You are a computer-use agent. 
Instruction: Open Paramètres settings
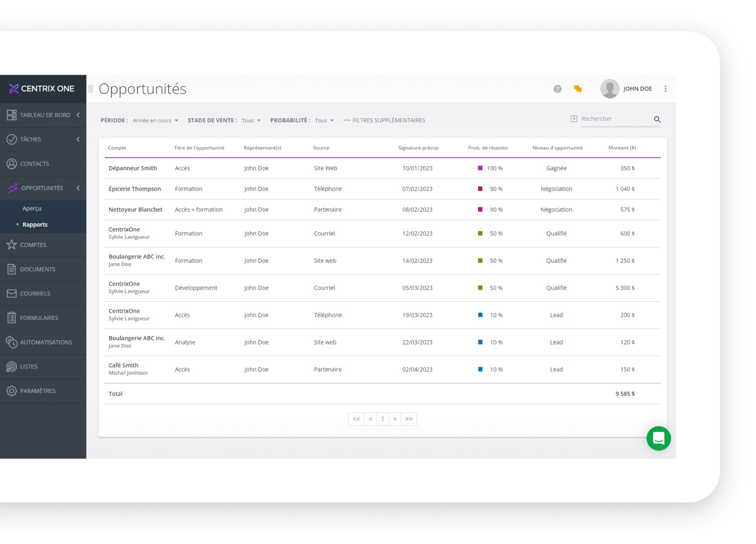point(38,391)
